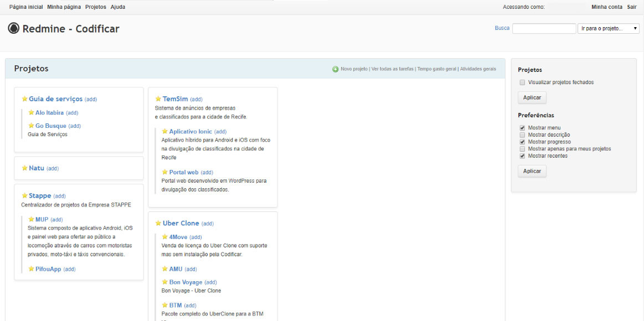Enable Mostrar descrição checkbox
Viewport: 644px width, 321px height.
coord(522,134)
